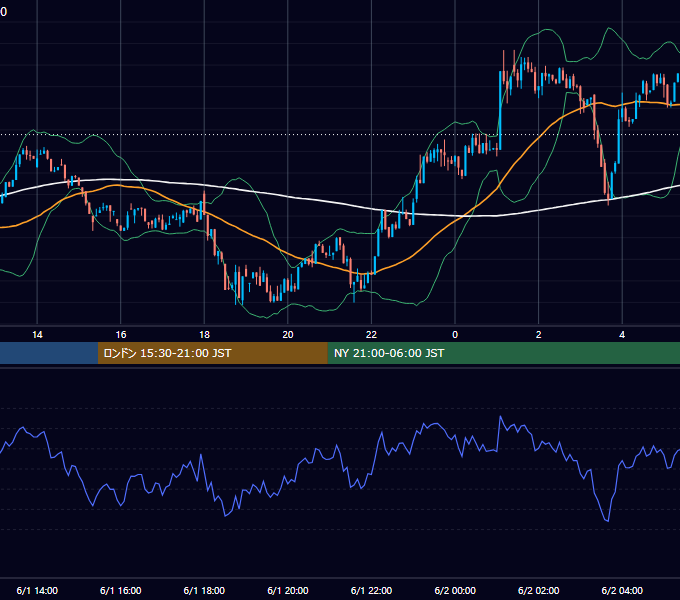Click the 20 hour label on price chart axis

pos(288,335)
